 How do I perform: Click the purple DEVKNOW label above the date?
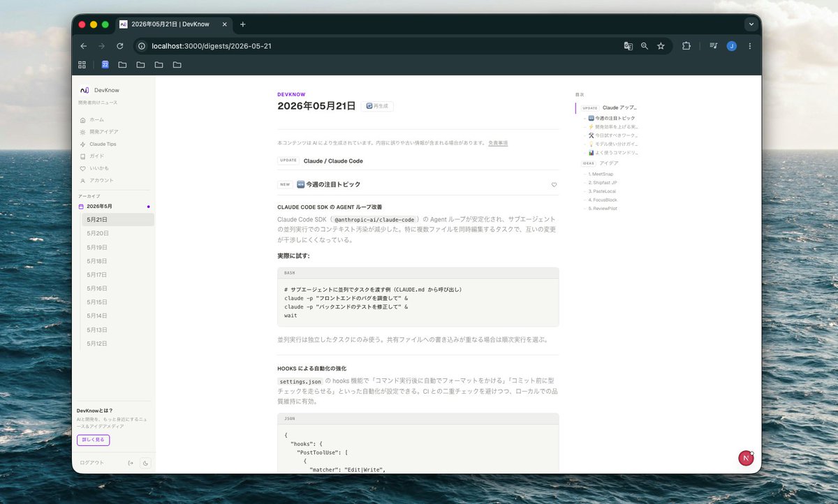[x=291, y=94]
